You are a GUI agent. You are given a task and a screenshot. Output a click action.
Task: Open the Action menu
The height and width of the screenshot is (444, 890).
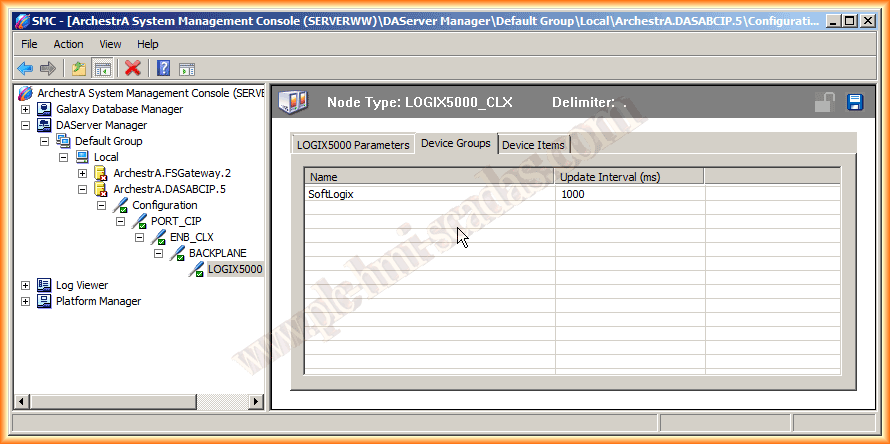[68, 44]
